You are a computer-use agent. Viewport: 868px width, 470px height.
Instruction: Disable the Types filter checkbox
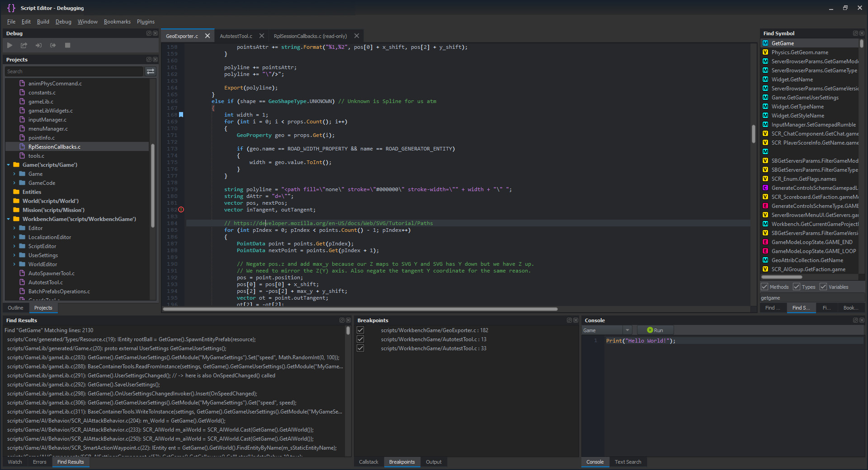797,287
